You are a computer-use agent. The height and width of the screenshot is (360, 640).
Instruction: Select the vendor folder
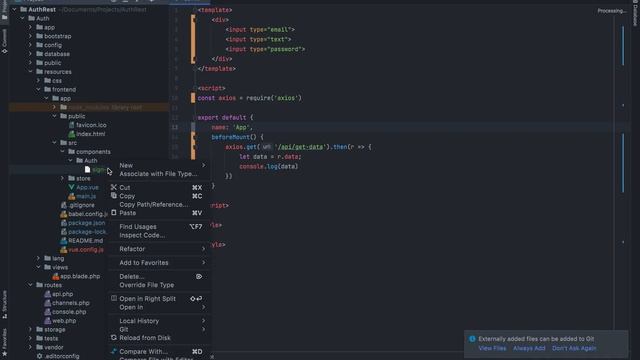[x=53, y=347]
